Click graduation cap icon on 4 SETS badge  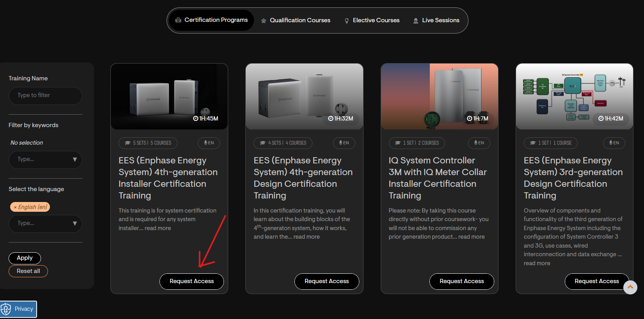click(x=263, y=143)
